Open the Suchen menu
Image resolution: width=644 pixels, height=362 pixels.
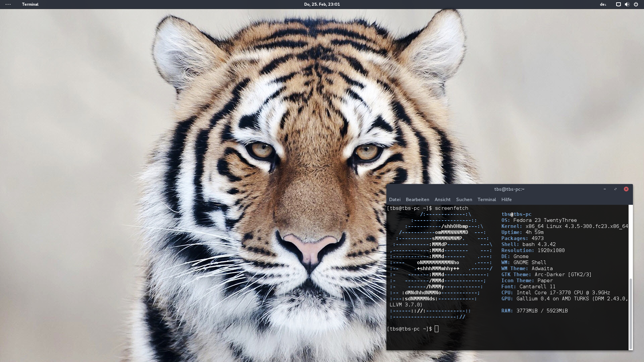pos(464,199)
